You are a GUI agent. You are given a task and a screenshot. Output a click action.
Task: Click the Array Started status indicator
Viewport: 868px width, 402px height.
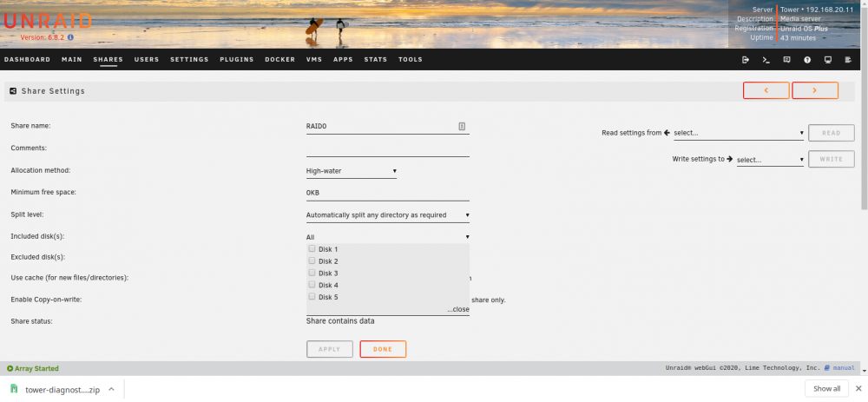click(x=33, y=368)
